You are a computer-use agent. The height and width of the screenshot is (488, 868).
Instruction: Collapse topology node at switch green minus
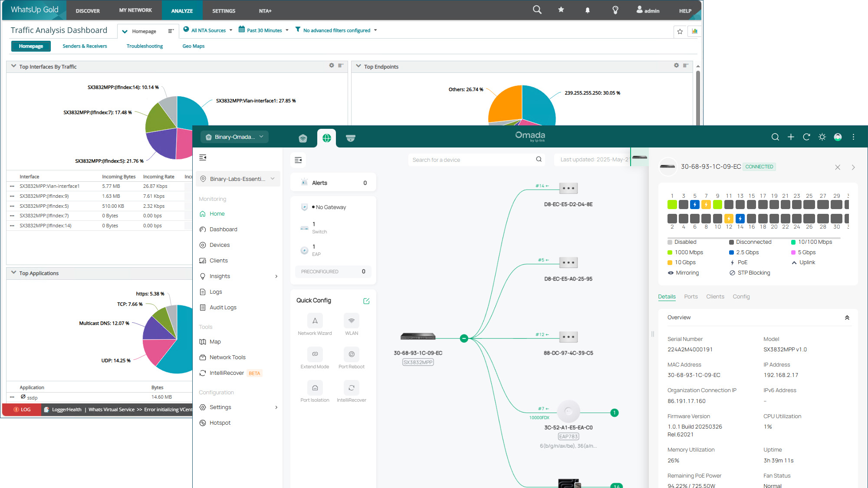pos(464,338)
